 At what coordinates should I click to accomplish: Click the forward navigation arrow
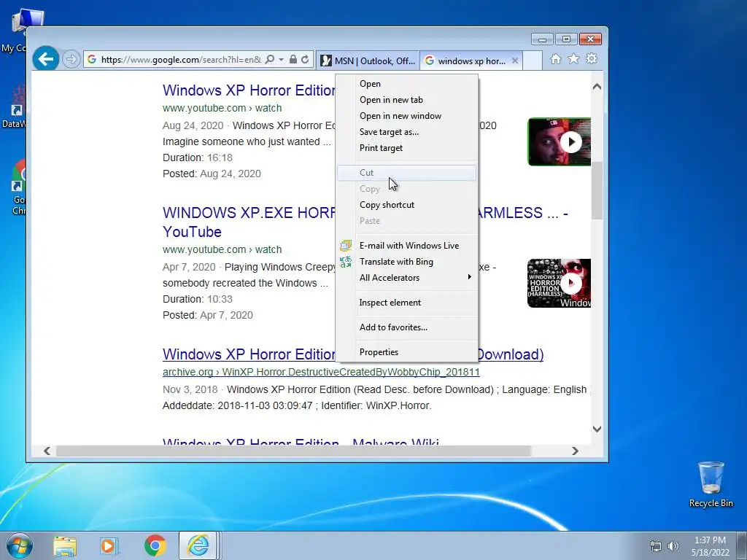coord(71,60)
